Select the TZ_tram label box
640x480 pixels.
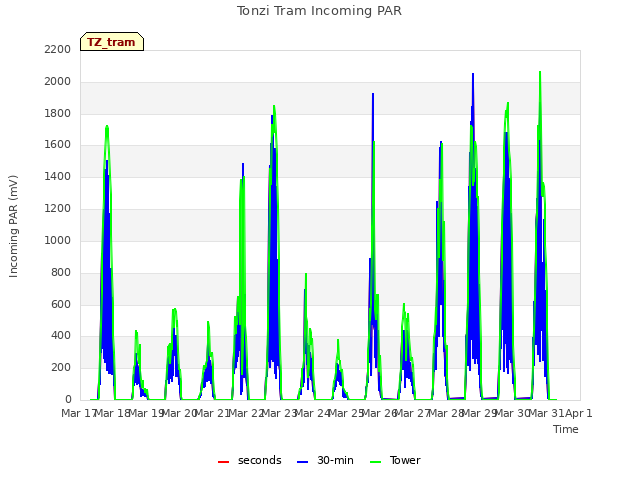112,42
